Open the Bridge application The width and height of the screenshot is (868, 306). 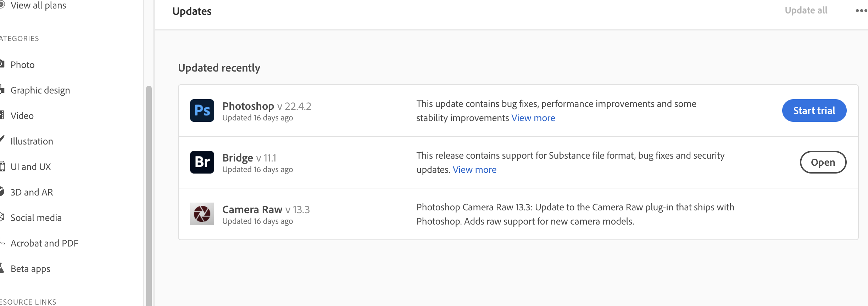point(823,162)
